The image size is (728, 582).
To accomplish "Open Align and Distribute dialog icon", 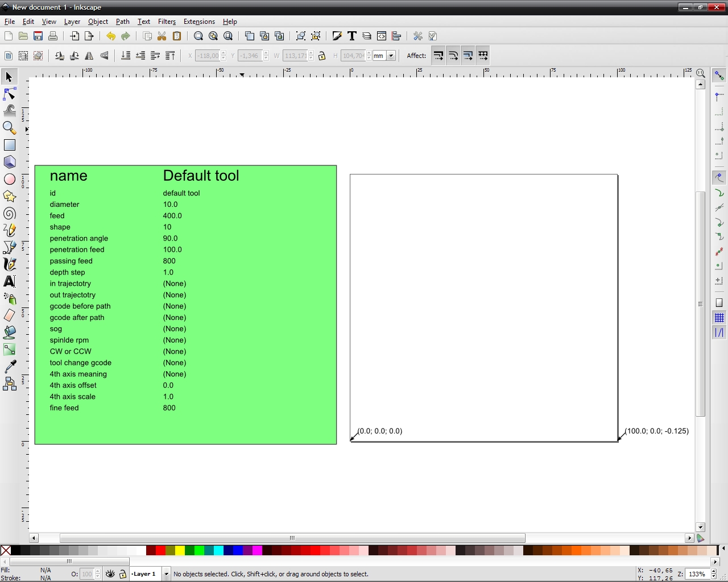I will pyautogui.click(x=396, y=36).
